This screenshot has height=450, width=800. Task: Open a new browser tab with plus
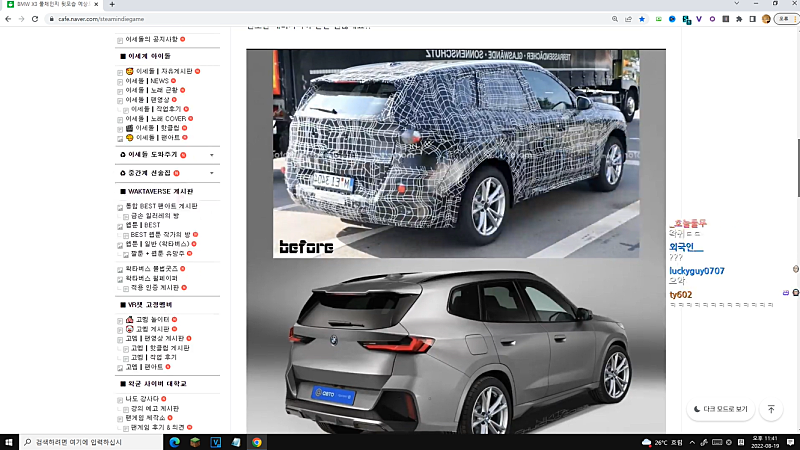112,4
